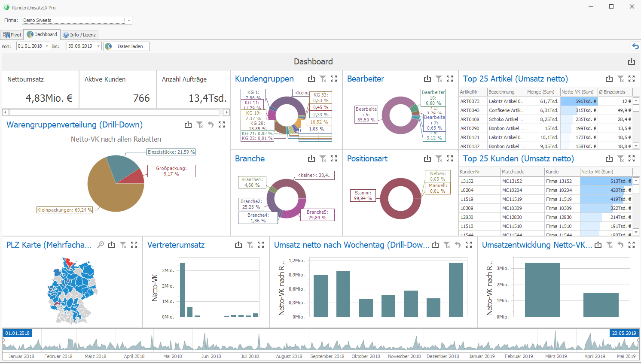
Task: Switch to the Pivot tab
Action: [12, 35]
